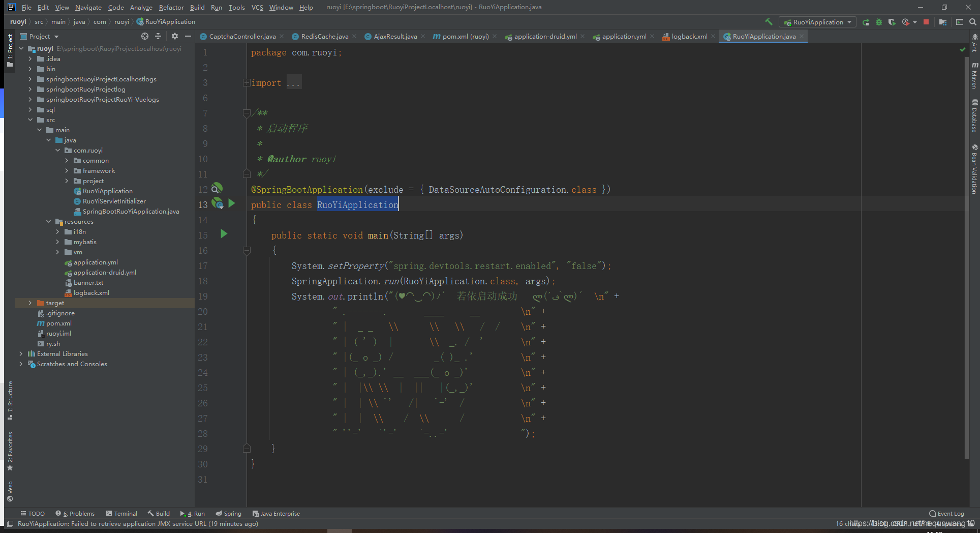Viewport: 980px width, 533px height.
Task: Run RuoYiApplication with Coverage
Action: (x=892, y=22)
